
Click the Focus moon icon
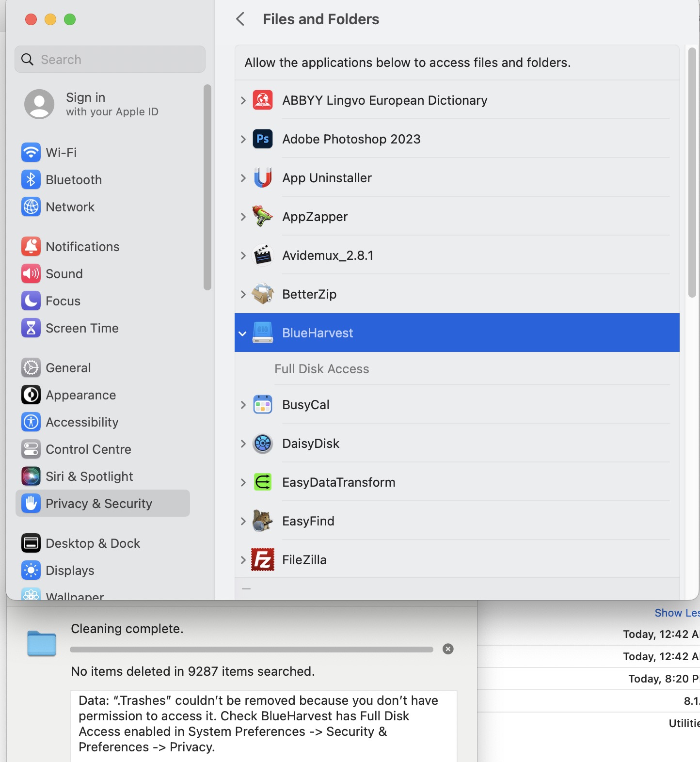pyautogui.click(x=31, y=301)
